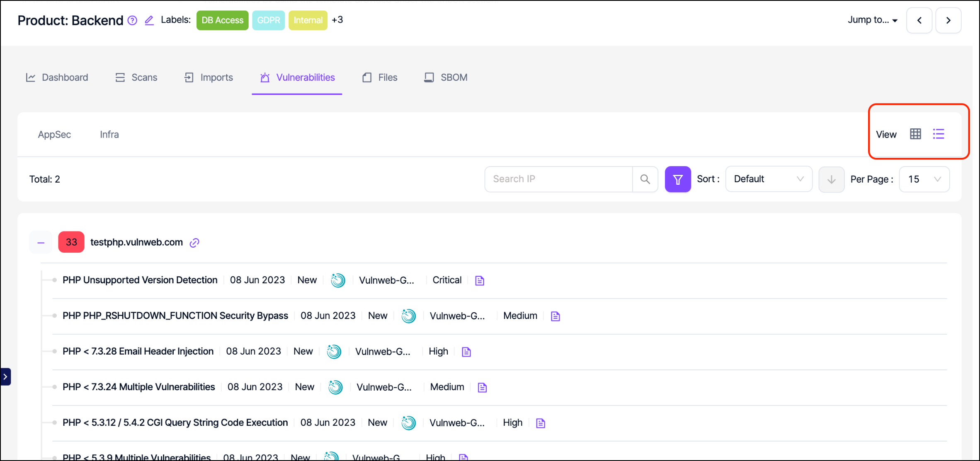This screenshot has width=980, height=461.
Task: Click the +3 more labels link
Action: (337, 20)
